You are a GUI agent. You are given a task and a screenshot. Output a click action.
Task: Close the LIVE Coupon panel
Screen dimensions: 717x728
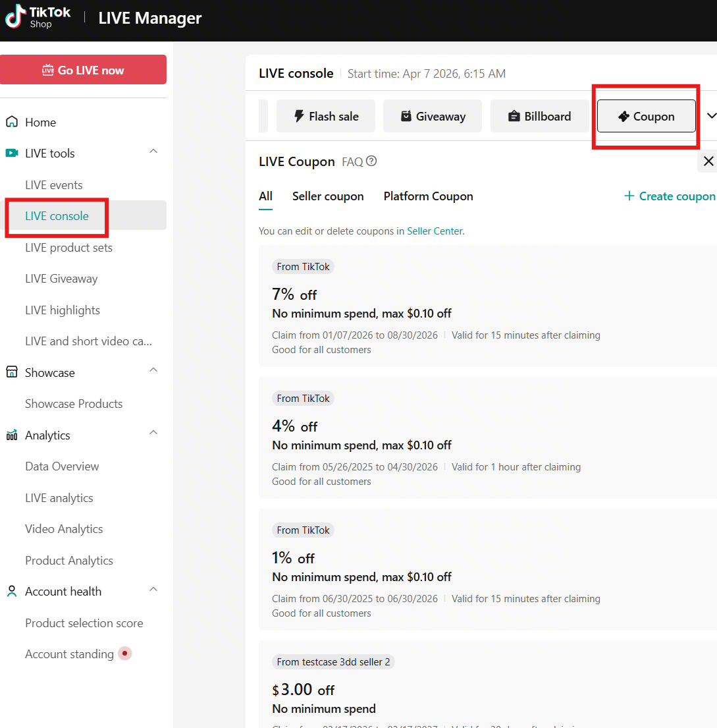[x=708, y=161]
